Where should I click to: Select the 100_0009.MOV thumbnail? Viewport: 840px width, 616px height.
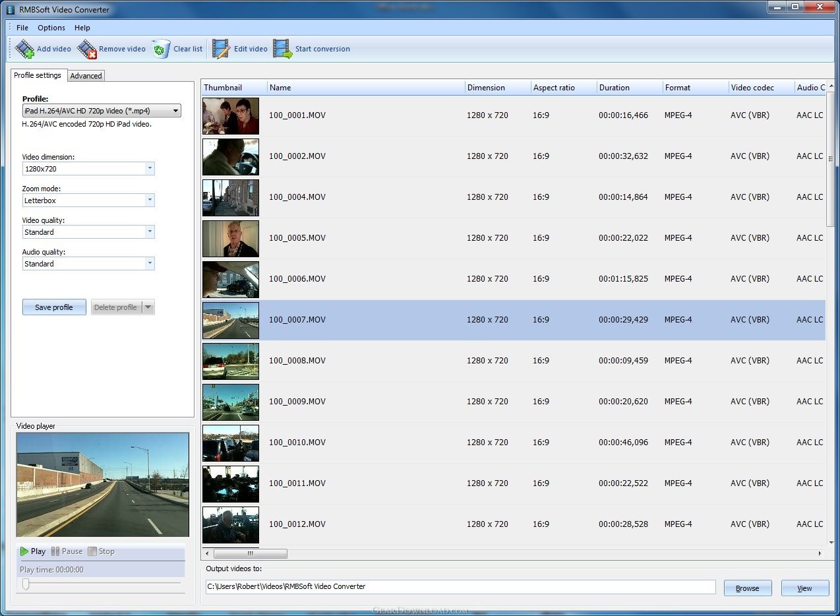tap(231, 402)
